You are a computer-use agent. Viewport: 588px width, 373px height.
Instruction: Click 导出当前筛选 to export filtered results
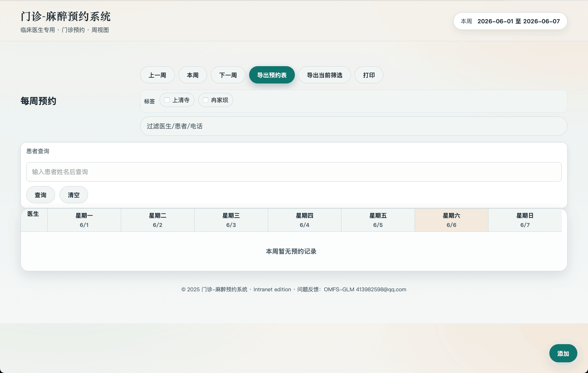tap(324, 75)
